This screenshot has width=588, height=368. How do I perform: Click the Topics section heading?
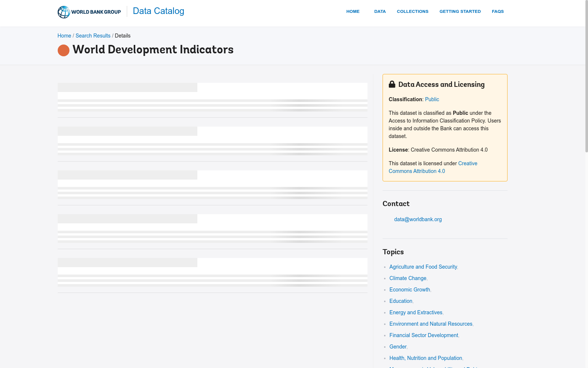(393, 252)
